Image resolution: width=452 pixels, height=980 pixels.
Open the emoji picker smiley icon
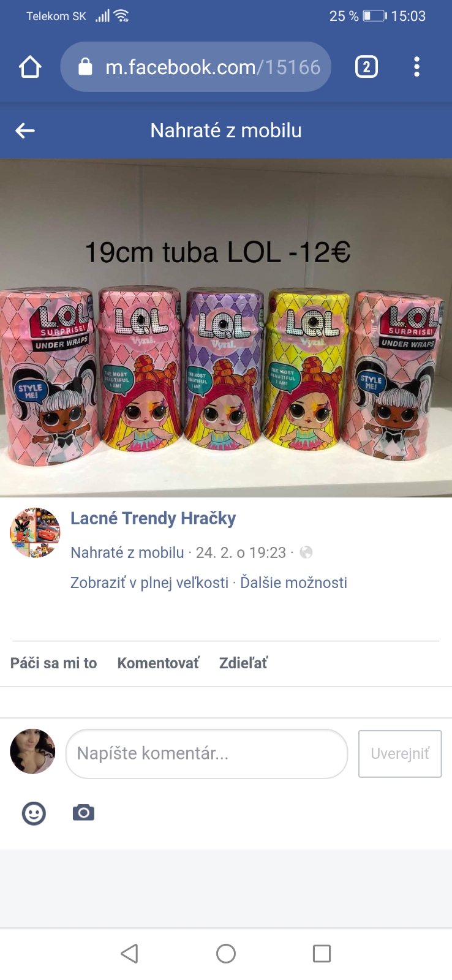(x=34, y=813)
